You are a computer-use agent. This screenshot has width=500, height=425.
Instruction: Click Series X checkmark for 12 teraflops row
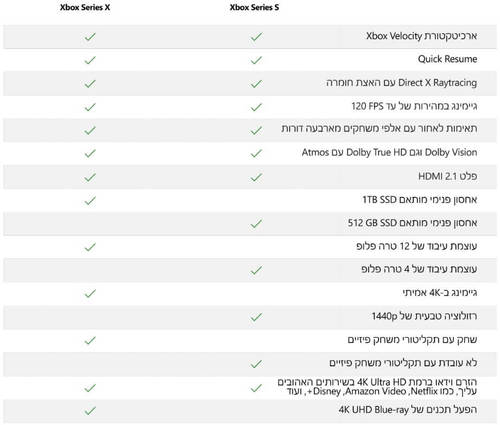click(90, 247)
